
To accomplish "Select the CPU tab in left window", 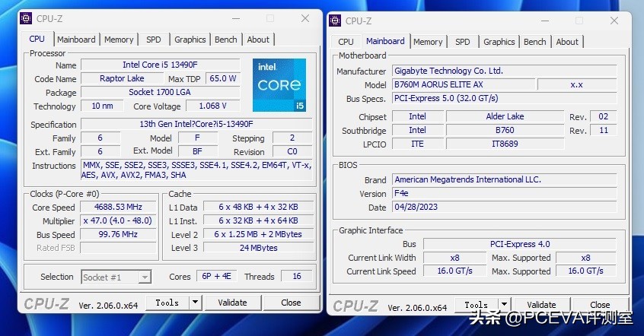I will [37, 39].
